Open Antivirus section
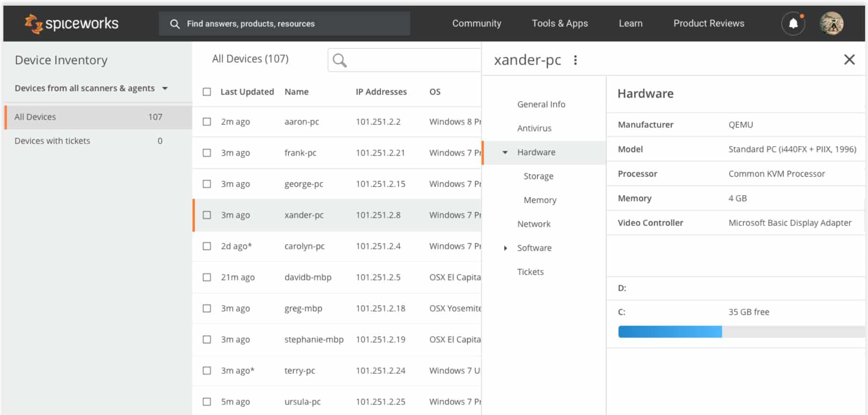This screenshot has height=415, width=868. 534,128
